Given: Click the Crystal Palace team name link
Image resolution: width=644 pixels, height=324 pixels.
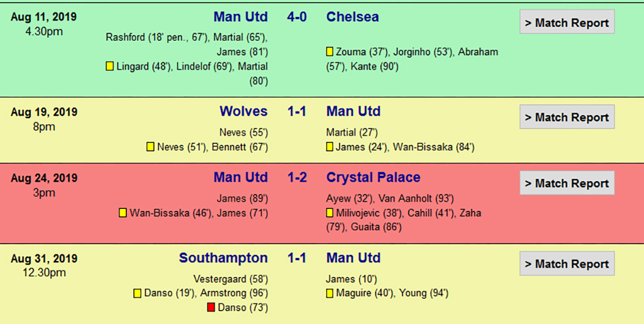Looking at the screenshot, I should (374, 177).
